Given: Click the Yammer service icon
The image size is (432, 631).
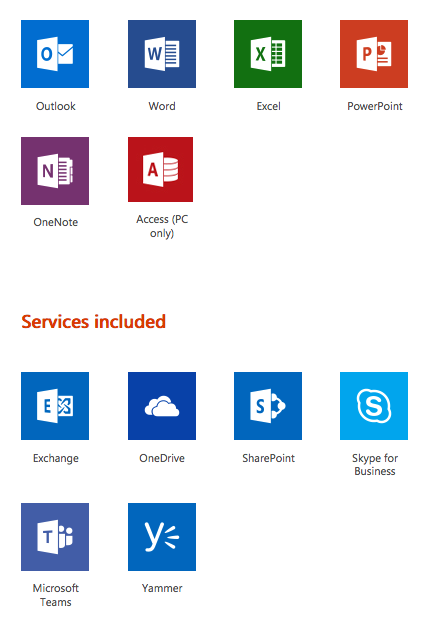Looking at the screenshot, I should pos(162,537).
